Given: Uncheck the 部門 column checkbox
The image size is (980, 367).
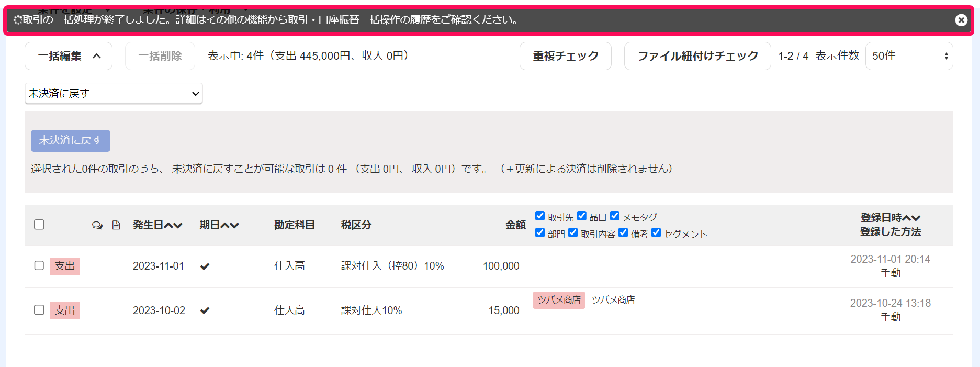Looking at the screenshot, I should (x=540, y=232).
